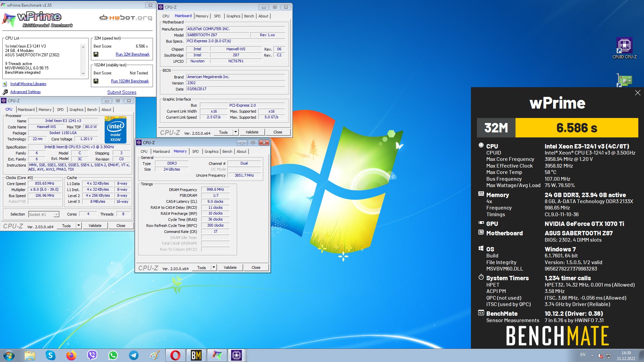Switch to the CPU tab in the Mainboard CPU-Z window
Viewport: 644px width, 362px height.
[x=166, y=16]
